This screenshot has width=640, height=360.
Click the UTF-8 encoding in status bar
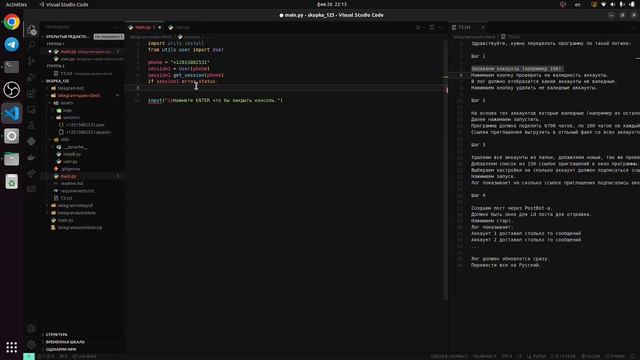507,356
